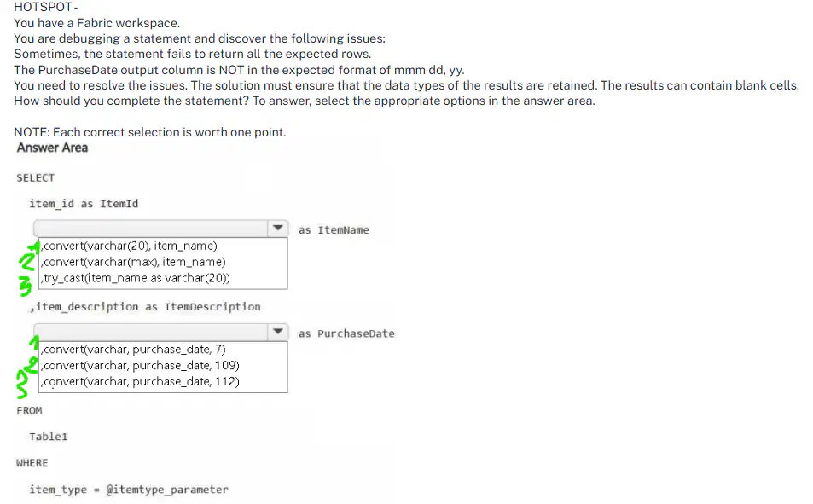
Task: Select convert(varchar, purchase_date, 109) option
Action: (140, 366)
